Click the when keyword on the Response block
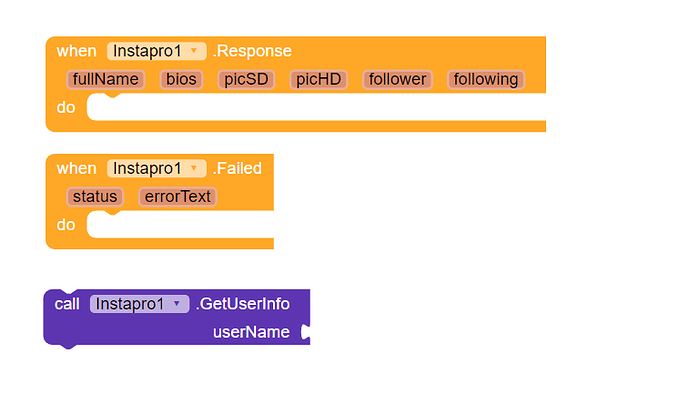The image size is (690, 414). 76,51
